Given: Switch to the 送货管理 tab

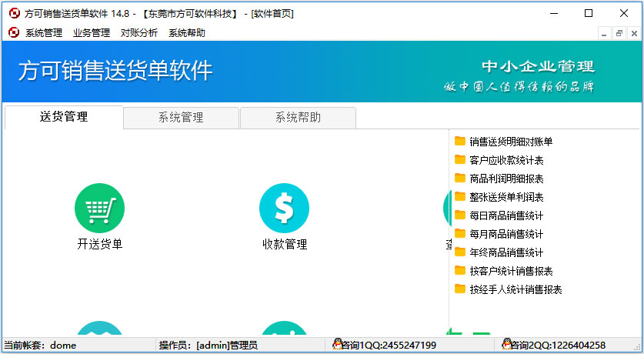Looking at the screenshot, I should tap(64, 117).
